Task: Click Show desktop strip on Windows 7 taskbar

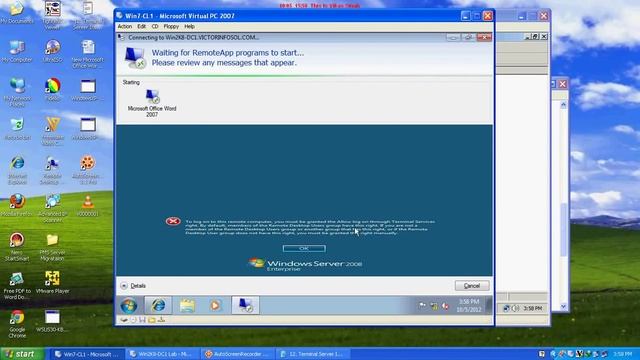Action: point(488,305)
